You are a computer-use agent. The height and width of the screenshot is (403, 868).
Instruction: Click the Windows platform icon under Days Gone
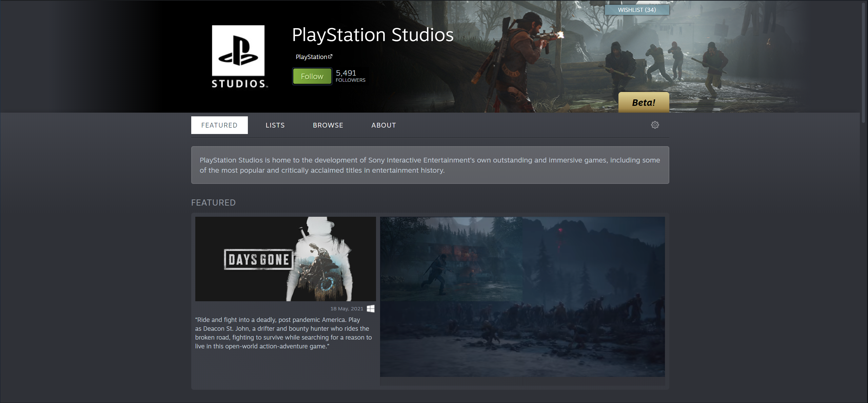point(371,308)
